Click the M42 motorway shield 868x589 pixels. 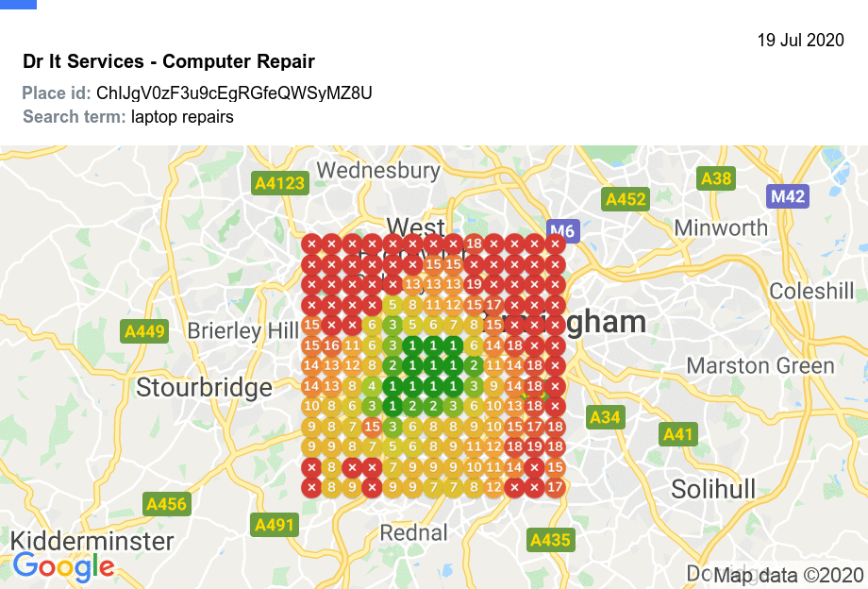(787, 196)
